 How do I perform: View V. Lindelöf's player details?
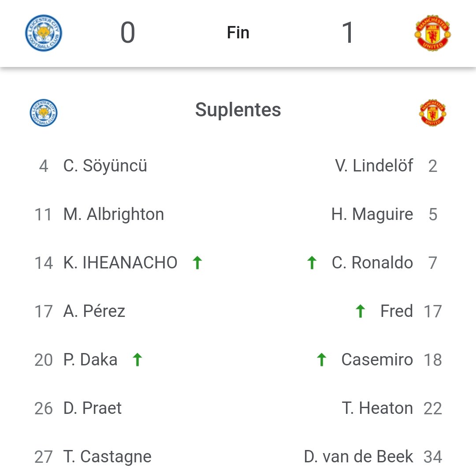pyautogui.click(x=374, y=166)
